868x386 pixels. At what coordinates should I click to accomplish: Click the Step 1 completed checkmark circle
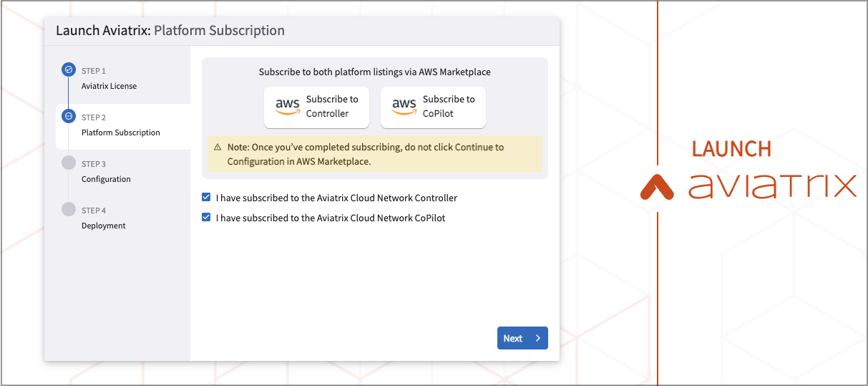coord(69,69)
